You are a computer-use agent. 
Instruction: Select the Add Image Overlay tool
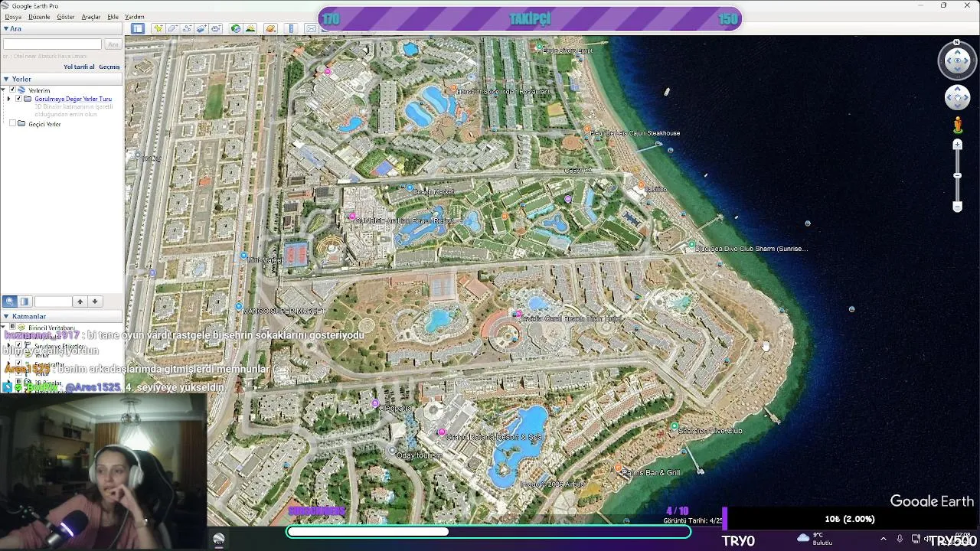[x=201, y=28]
